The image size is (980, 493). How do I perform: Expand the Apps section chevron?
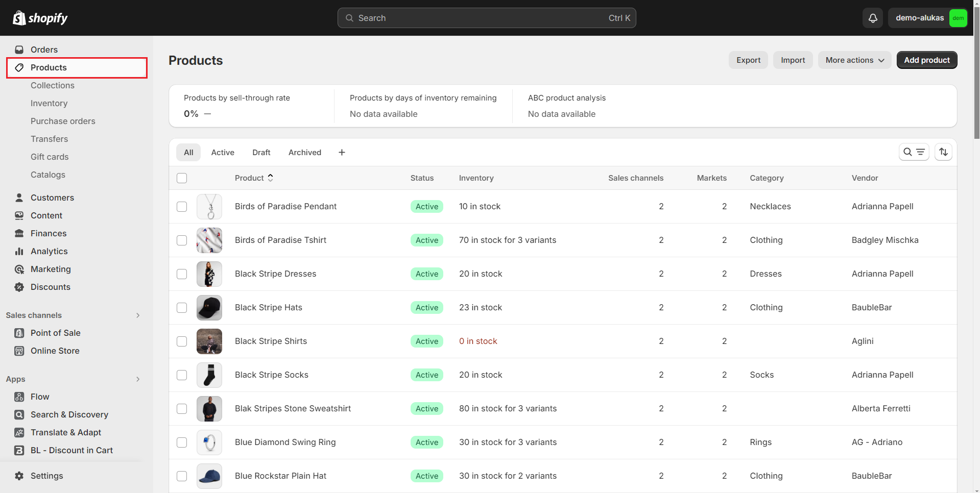(138, 379)
